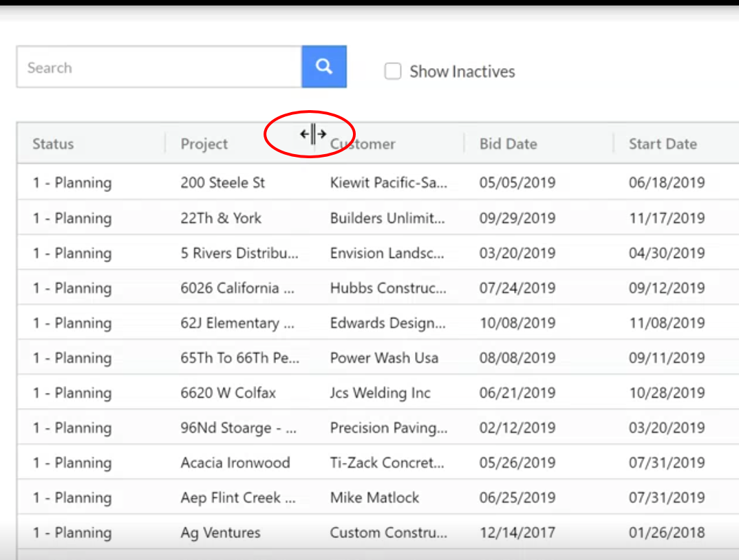739x560 pixels.
Task: Click bid date 05/26/2019
Action: click(x=517, y=462)
